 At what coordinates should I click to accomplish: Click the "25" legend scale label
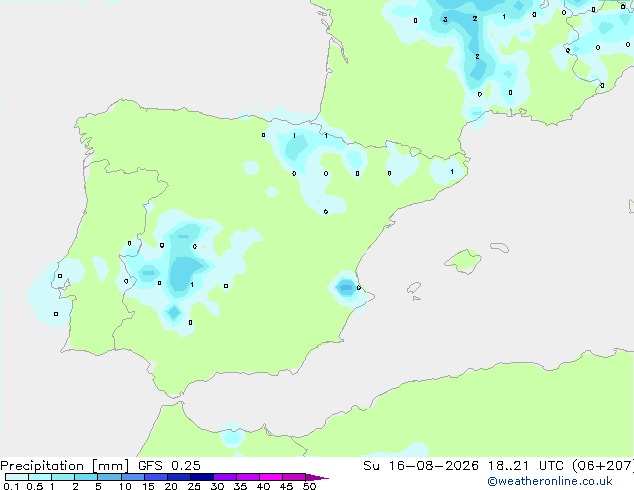(194, 486)
